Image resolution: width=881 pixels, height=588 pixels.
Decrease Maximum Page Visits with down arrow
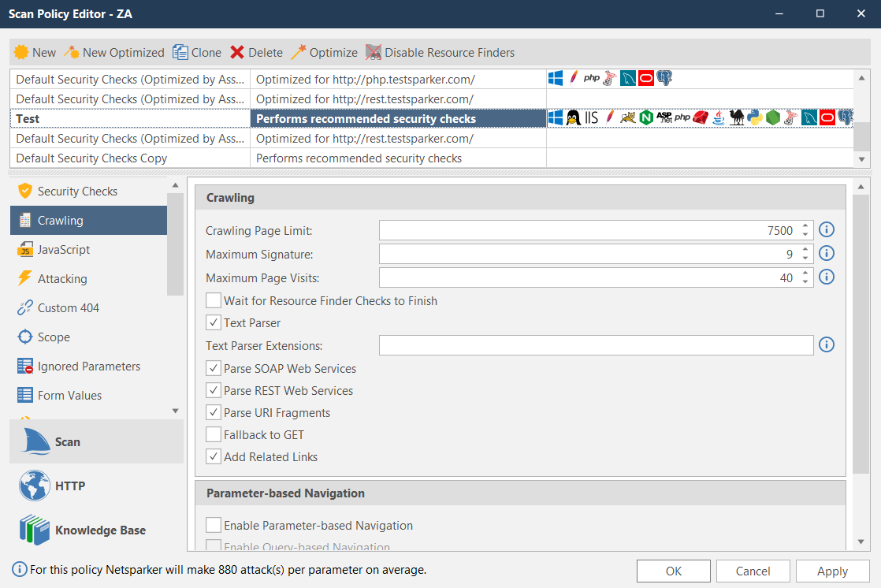[x=805, y=282]
